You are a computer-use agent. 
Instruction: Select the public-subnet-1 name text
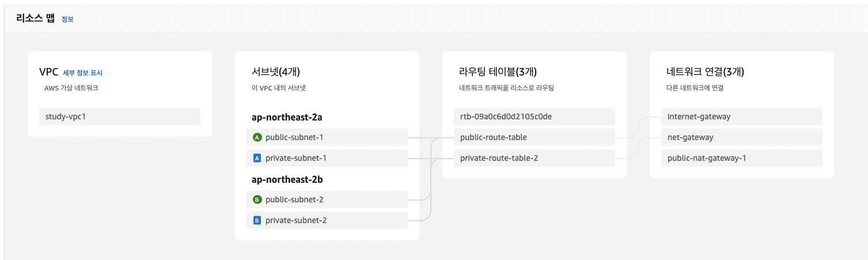coord(293,137)
